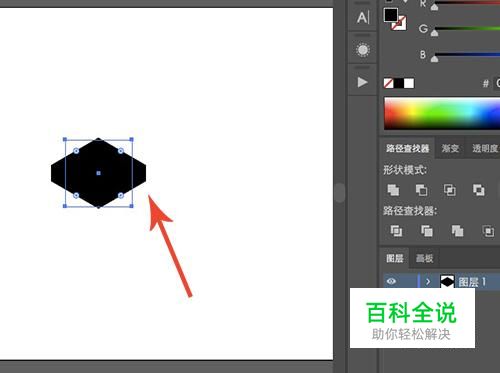Switch to the 透明度 tab
The height and width of the screenshot is (373, 500).
[x=485, y=148]
